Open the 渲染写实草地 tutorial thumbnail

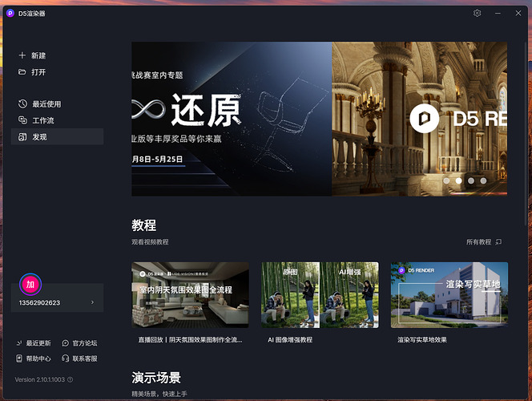[449, 294]
